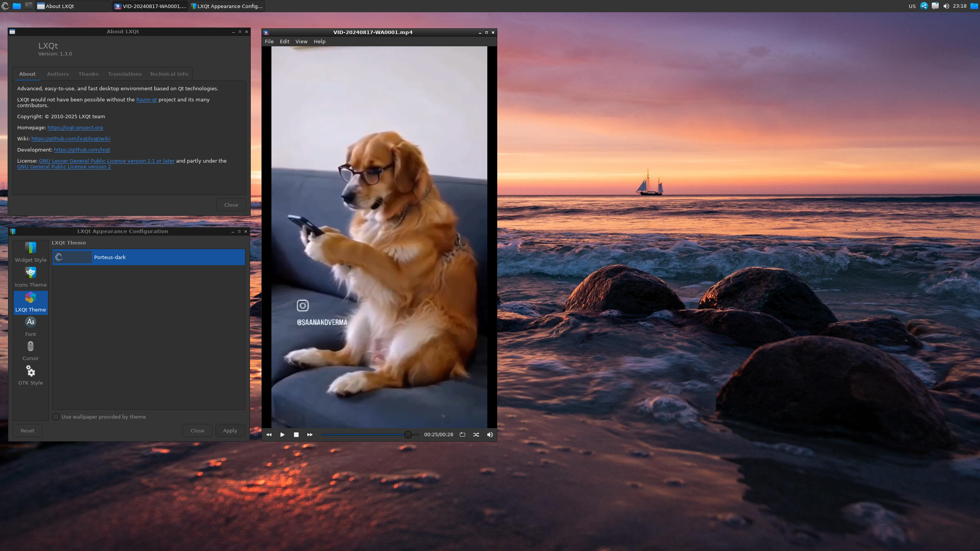Image resolution: width=980 pixels, height=551 pixels.
Task: Click the fast forward button
Action: point(310,435)
